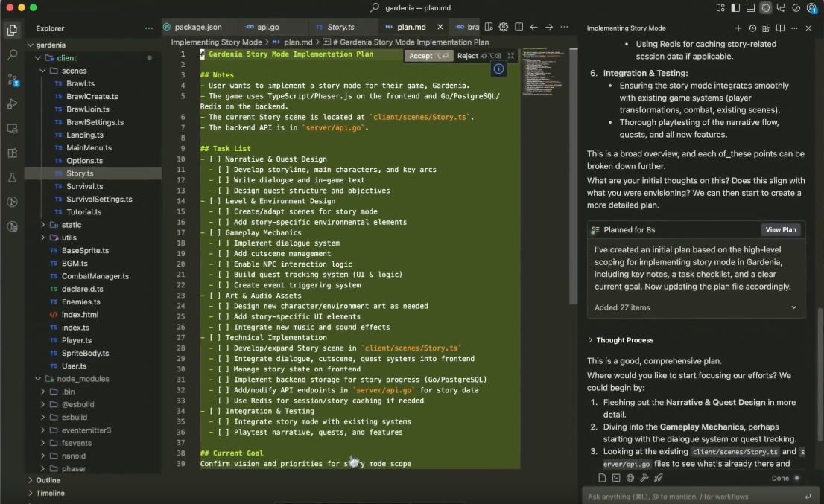Open CombatManager.ts in explorer

(95, 276)
